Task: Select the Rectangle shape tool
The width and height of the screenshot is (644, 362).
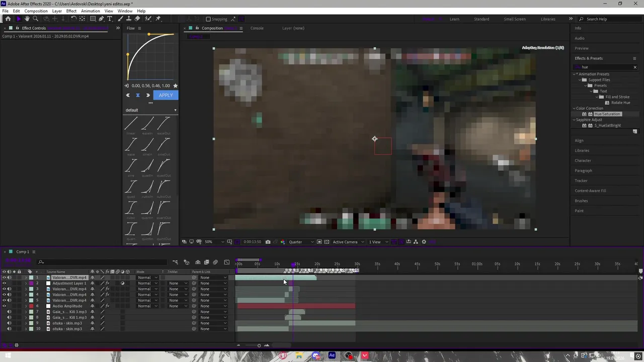Action: coord(93,19)
